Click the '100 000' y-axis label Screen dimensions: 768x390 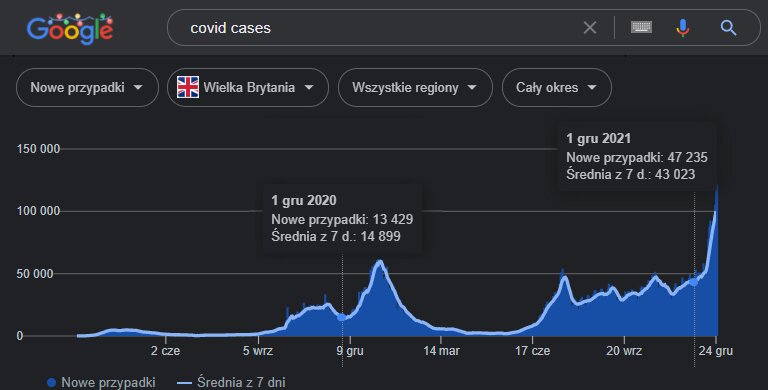(38, 211)
